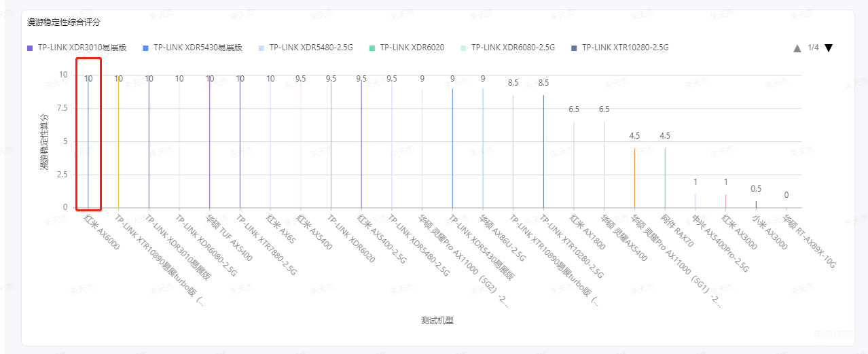
Task: Click 华硕 灵耀Pro AX11000 (5G2) x-axis label
Action: pos(464,261)
